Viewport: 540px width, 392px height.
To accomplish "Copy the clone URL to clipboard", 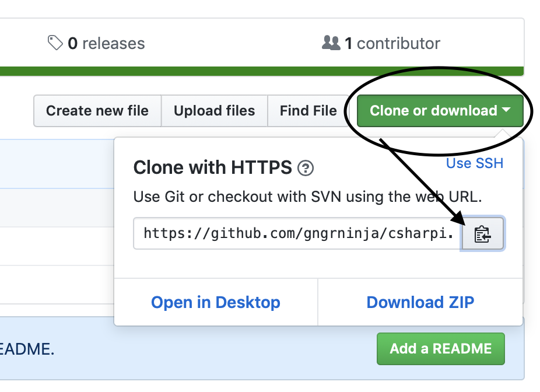I will tap(482, 234).
